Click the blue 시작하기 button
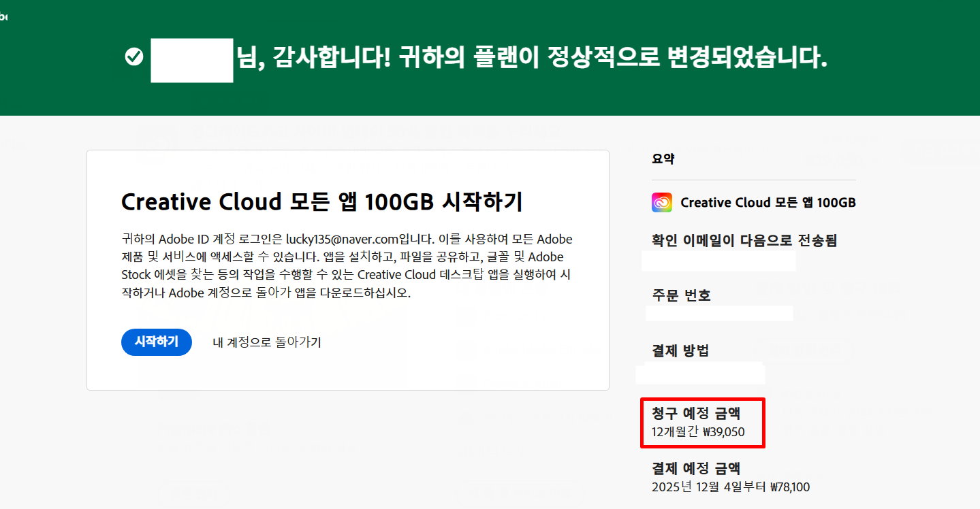980x509 pixels. (157, 342)
